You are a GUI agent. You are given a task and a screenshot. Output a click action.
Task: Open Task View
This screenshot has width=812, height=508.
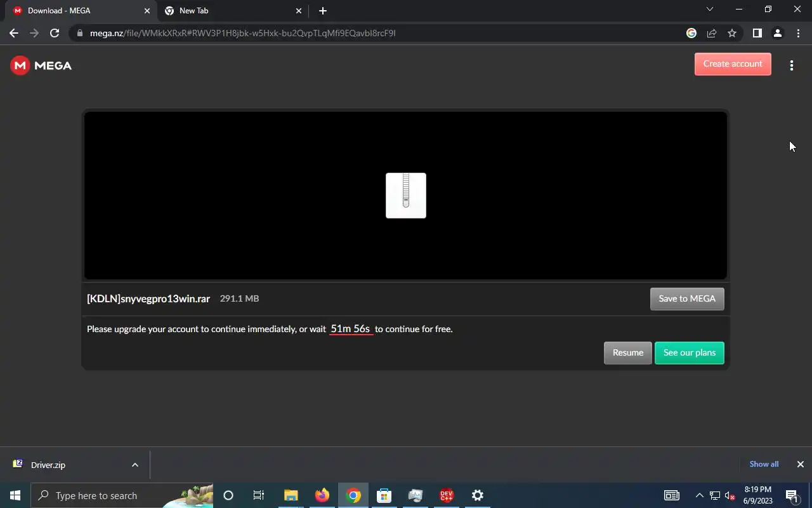click(258, 495)
